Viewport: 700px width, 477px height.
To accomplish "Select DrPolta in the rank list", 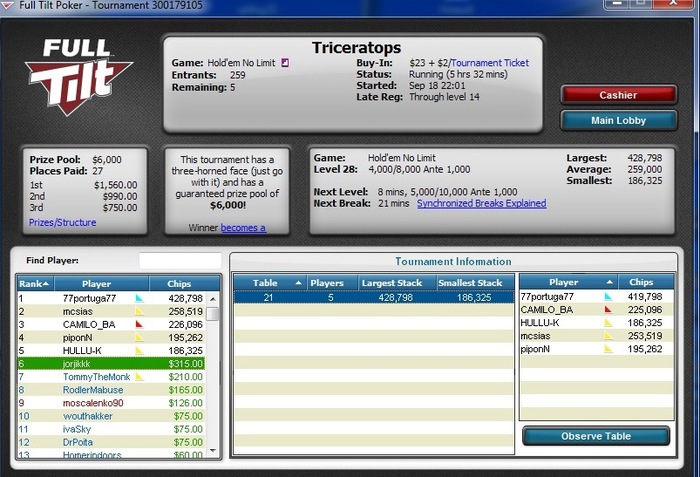I will click(x=112, y=442).
